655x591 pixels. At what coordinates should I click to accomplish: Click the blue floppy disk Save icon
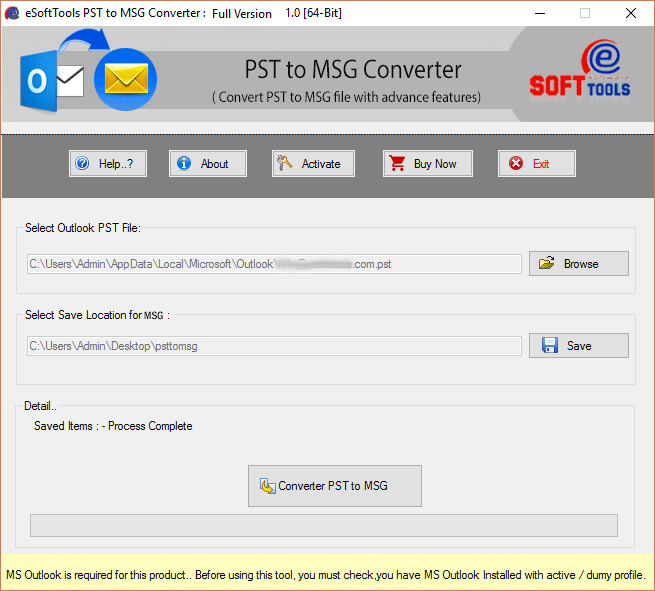[x=550, y=345]
